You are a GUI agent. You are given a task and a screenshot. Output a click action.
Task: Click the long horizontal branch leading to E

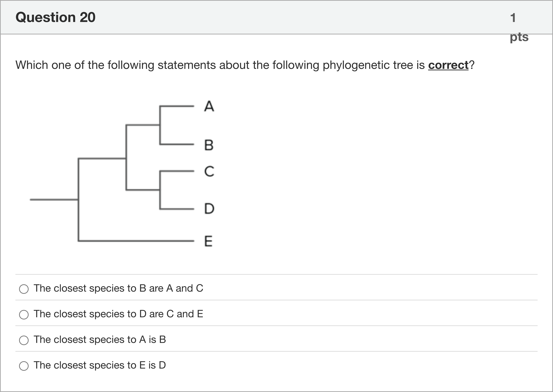[x=136, y=241]
